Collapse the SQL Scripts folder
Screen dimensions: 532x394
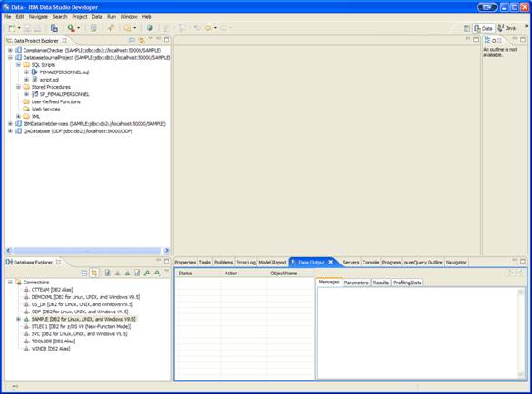point(18,65)
